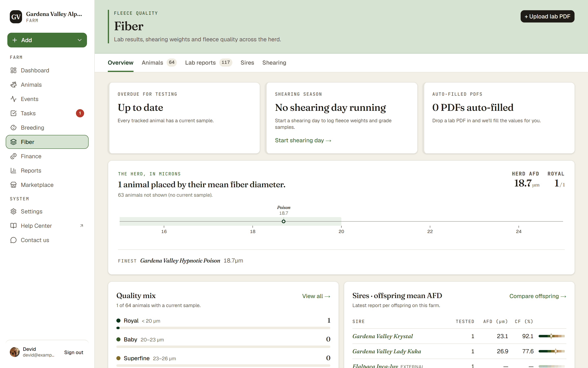Click the Finance coins icon
This screenshot has width=588, height=368.
pyautogui.click(x=13, y=156)
